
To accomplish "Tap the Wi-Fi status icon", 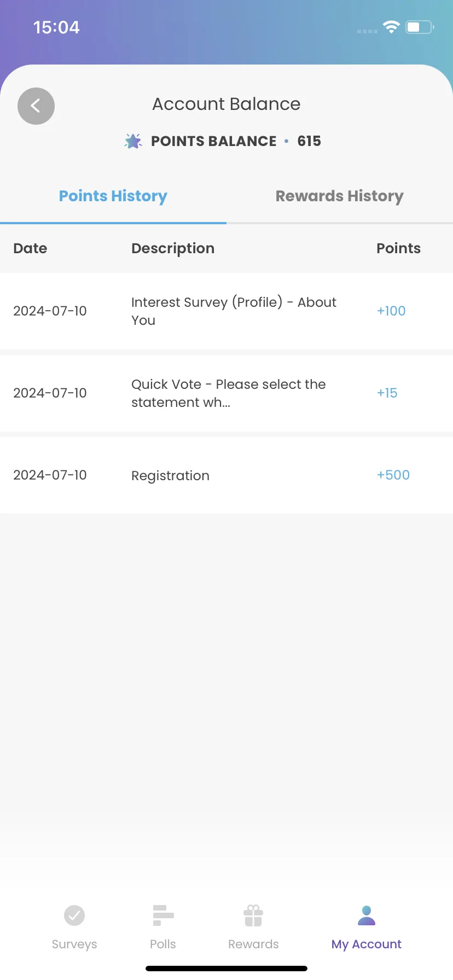I will click(391, 27).
